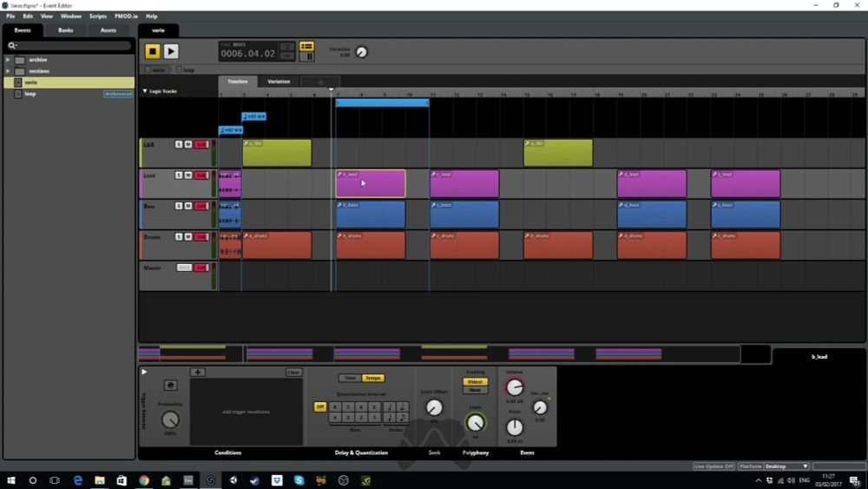Image resolution: width=868 pixels, height=489 pixels.
Task: Solo the Bass track
Action: pos(178,206)
